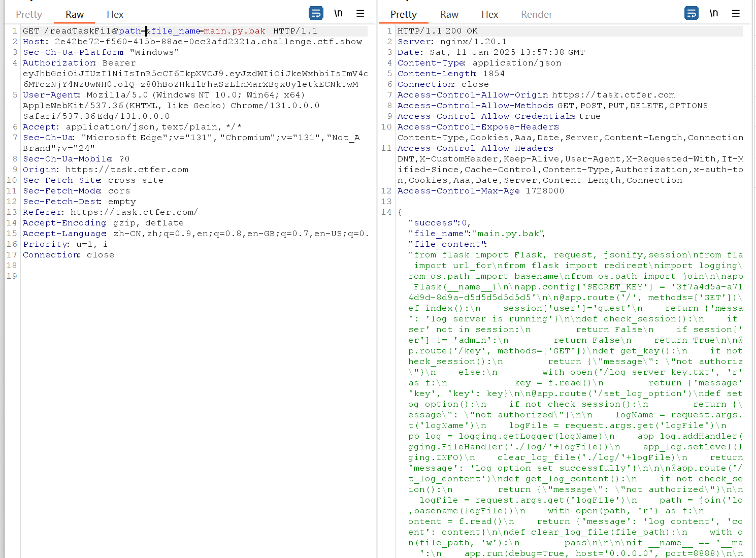Click the GET /readTaskFile request line
This screenshot has width=756, height=558.
click(170, 31)
